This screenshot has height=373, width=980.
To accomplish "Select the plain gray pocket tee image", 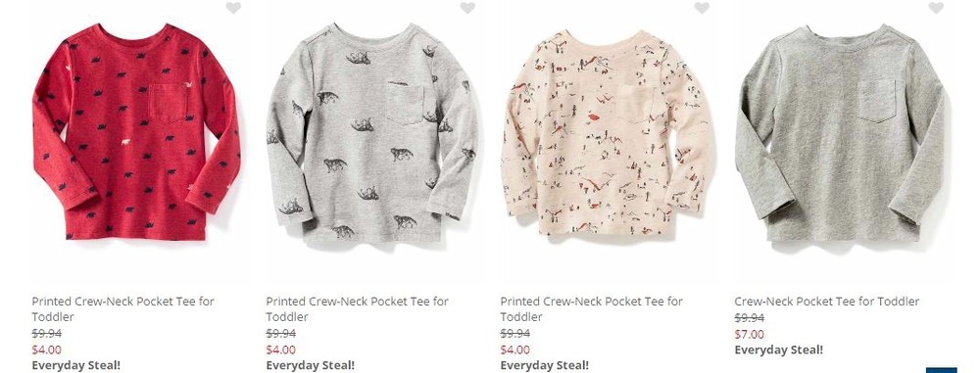I will [841, 132].
